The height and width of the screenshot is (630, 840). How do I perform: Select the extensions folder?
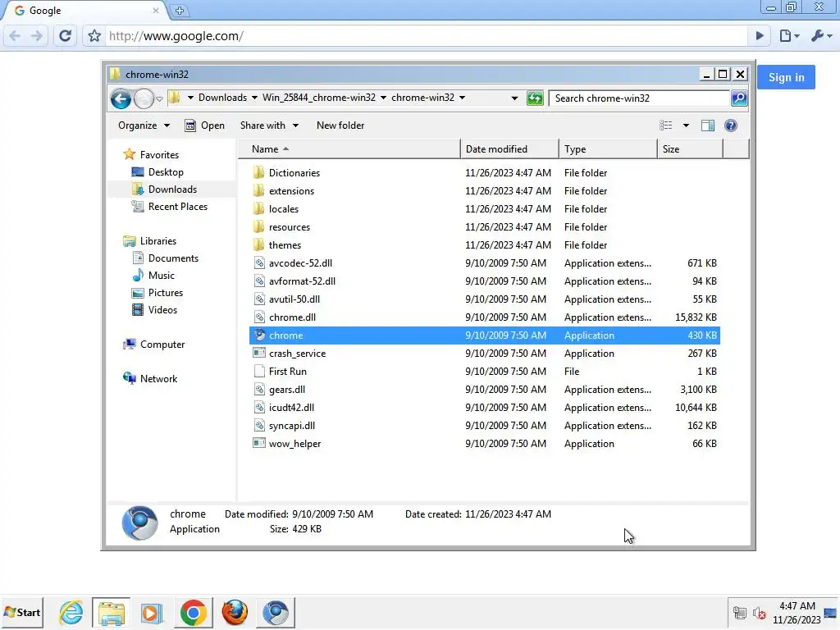(x=485, y=190)
